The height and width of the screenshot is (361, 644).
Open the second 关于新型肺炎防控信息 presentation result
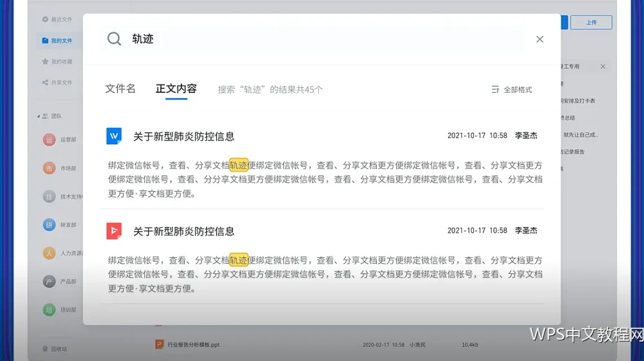pyautogui.click(x=184, y=231)
